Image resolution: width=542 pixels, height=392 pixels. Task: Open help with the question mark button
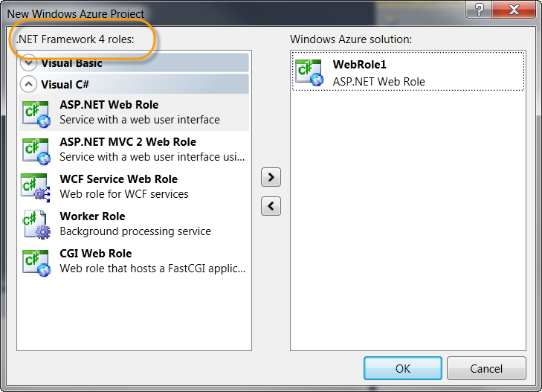[479, 10]
